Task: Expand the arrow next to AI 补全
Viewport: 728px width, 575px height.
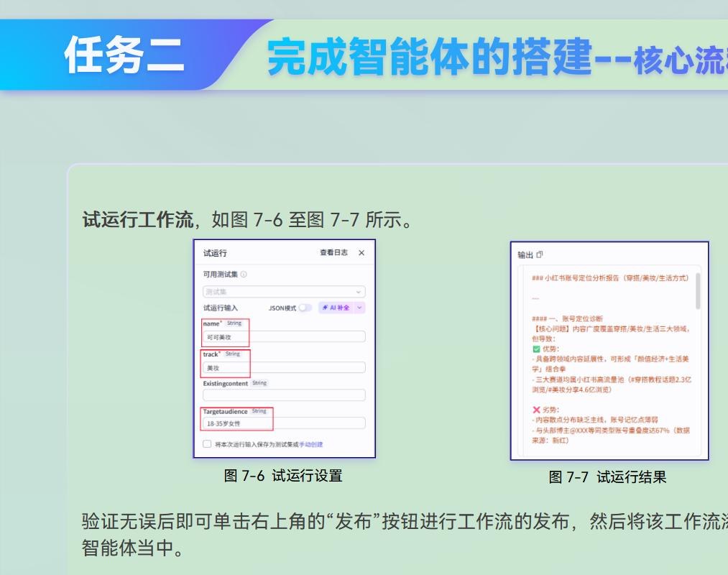Action: pyautogui.click(x=359, y=308)
